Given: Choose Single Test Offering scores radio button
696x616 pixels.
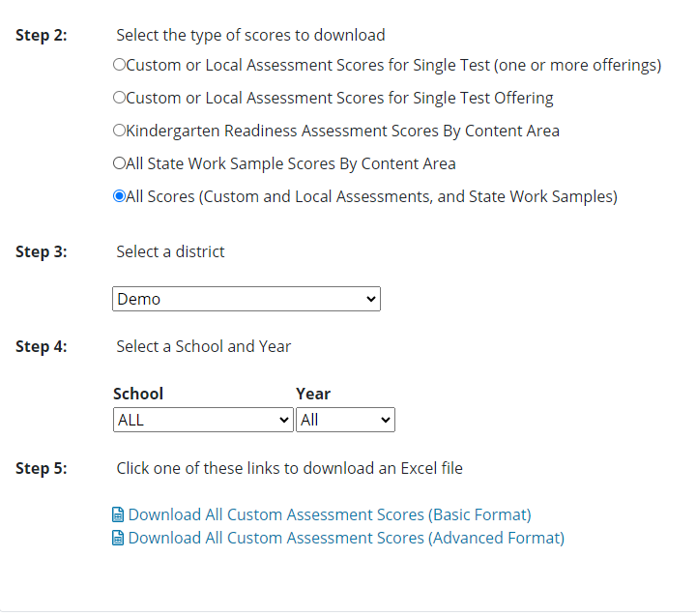Looking at the screenshot, I should pos(120,98).
